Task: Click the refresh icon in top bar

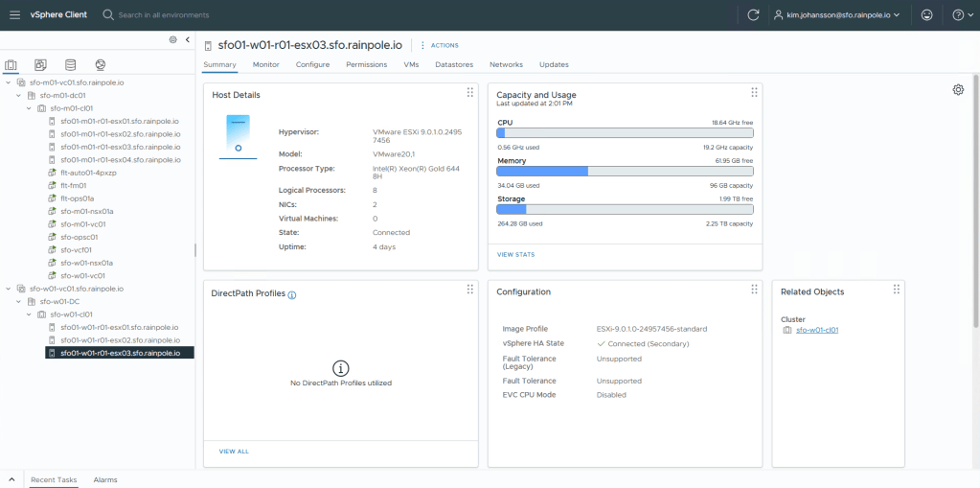Action: (753, 15)
